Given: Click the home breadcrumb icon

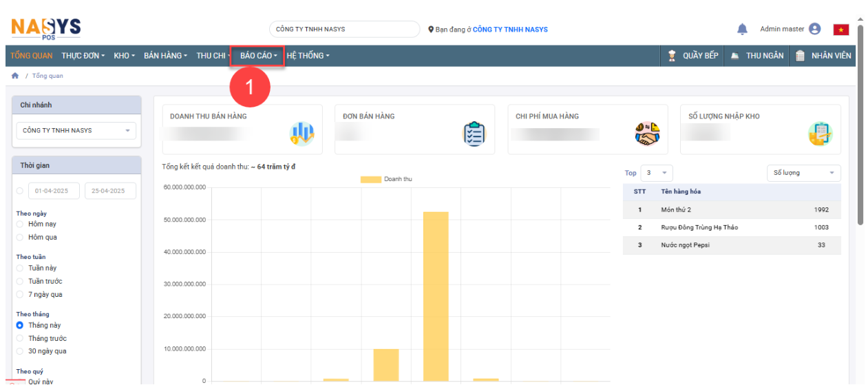Looking at the screenshot, I should [15, 76].
